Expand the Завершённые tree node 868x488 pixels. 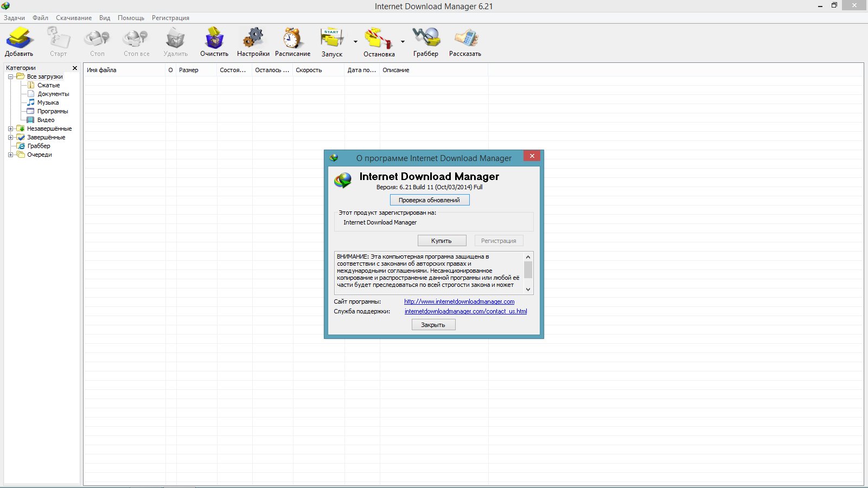point(10,137)
